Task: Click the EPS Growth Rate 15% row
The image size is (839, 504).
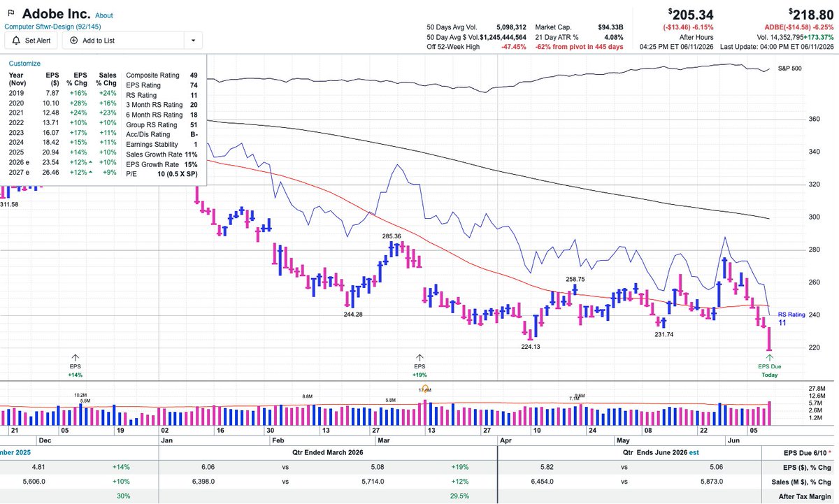Action: click(162, 164)
